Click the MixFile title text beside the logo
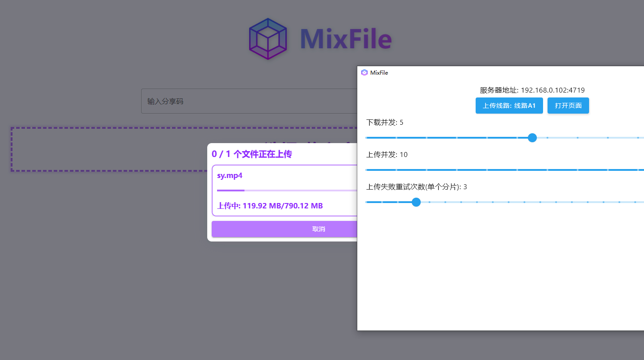Image resolution: width=644 pixels, height=360 pixels. pos(347,39)
